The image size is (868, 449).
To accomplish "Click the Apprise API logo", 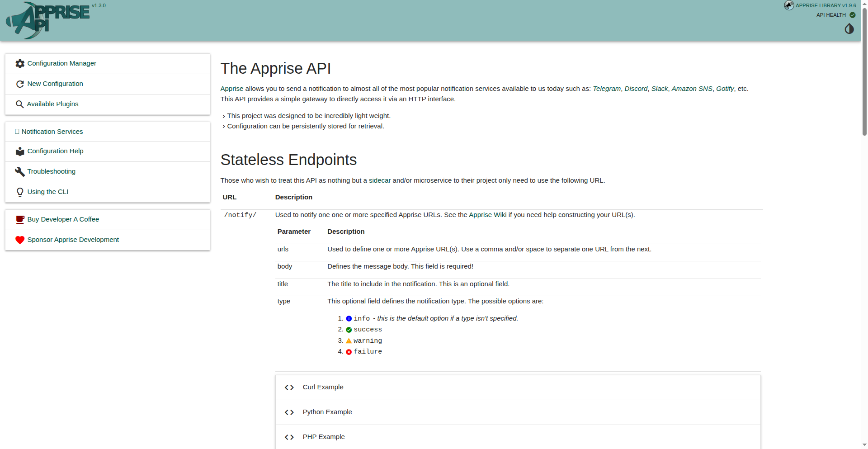I will 47,20.
